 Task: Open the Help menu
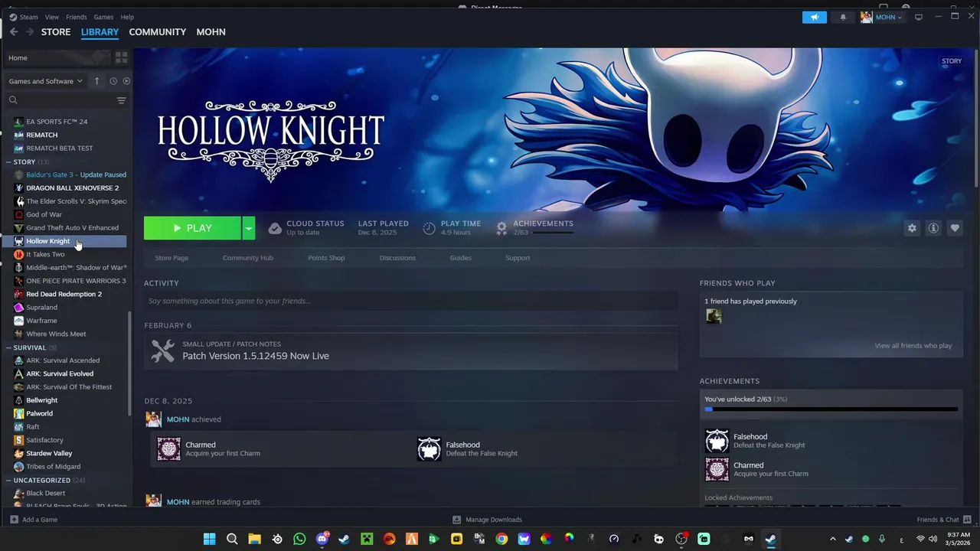pos(127,17)
